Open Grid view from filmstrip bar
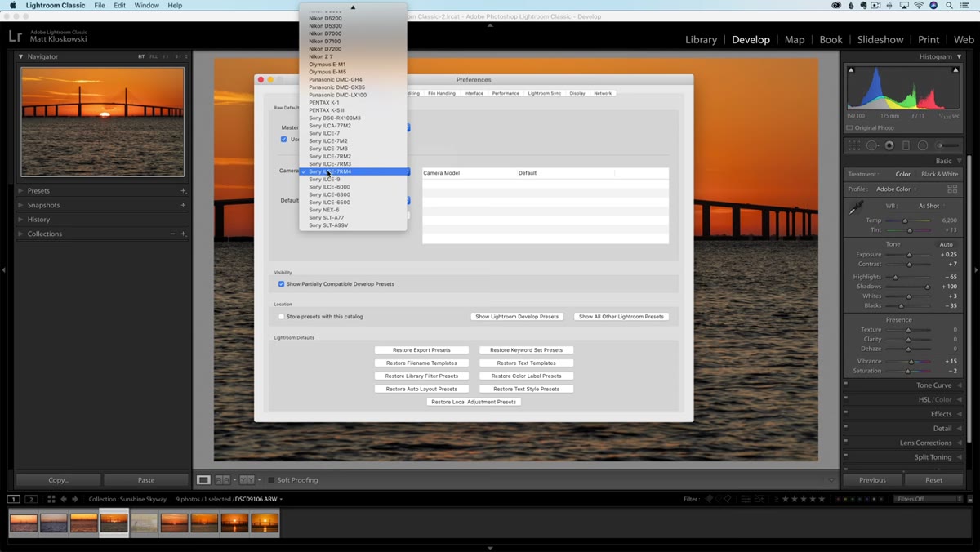This screenshot has height=552, width=980. 51,499
